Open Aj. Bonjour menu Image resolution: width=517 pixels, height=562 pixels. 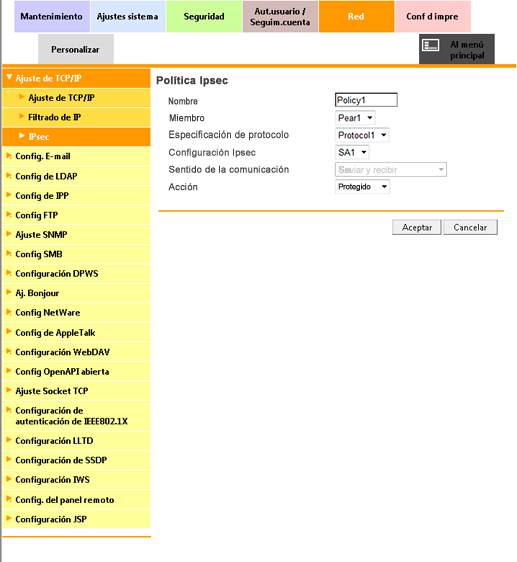[x=76, y=293]
